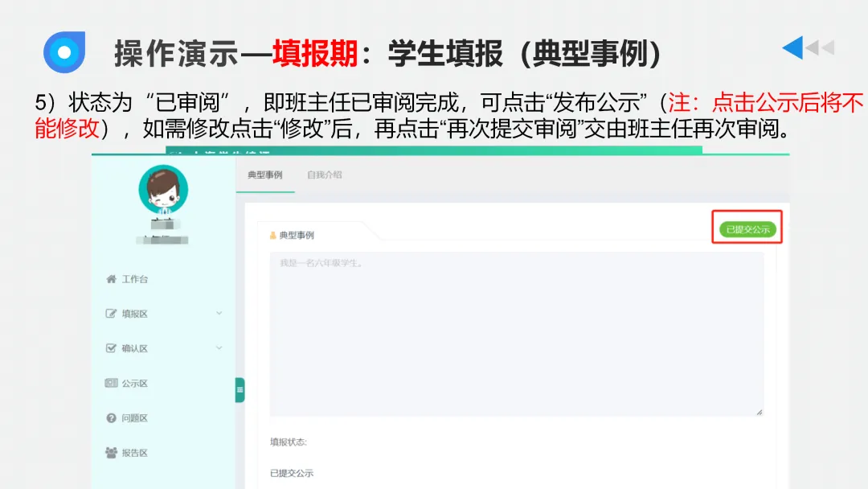Click the large back arrow at top right
Viewport: 868px width, 489px height.
pos(792,47)
